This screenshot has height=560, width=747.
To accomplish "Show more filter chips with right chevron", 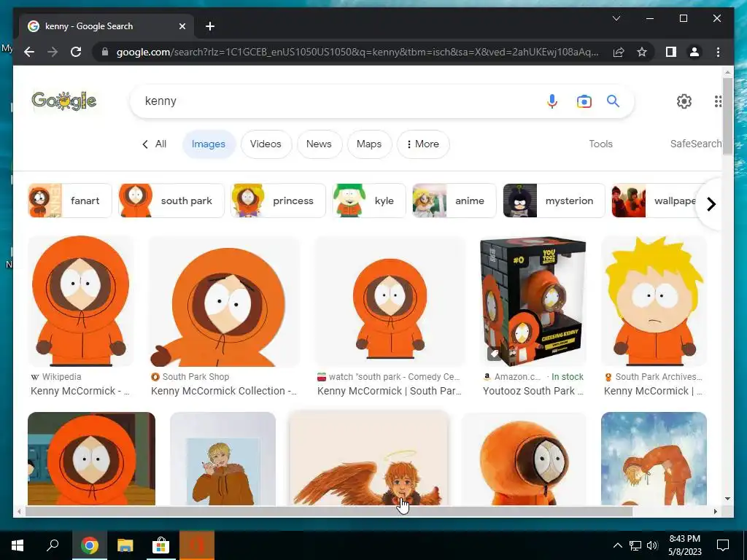I will tap(711, 204).
